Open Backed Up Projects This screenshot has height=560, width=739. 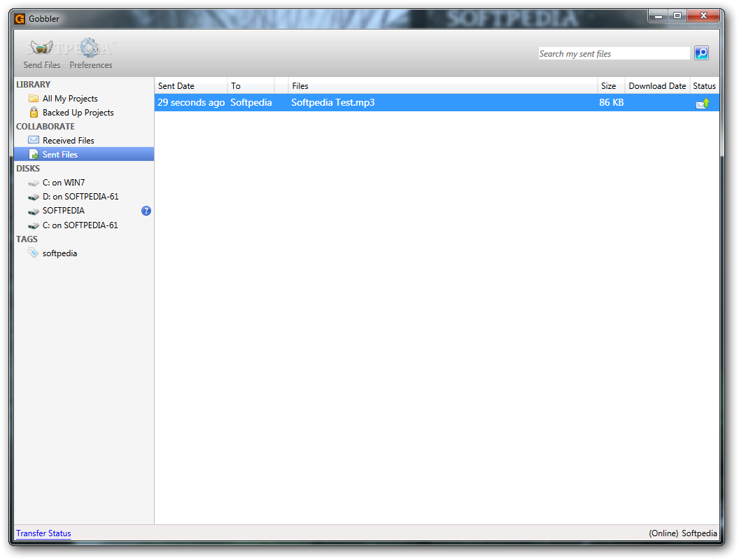(78, 113)
